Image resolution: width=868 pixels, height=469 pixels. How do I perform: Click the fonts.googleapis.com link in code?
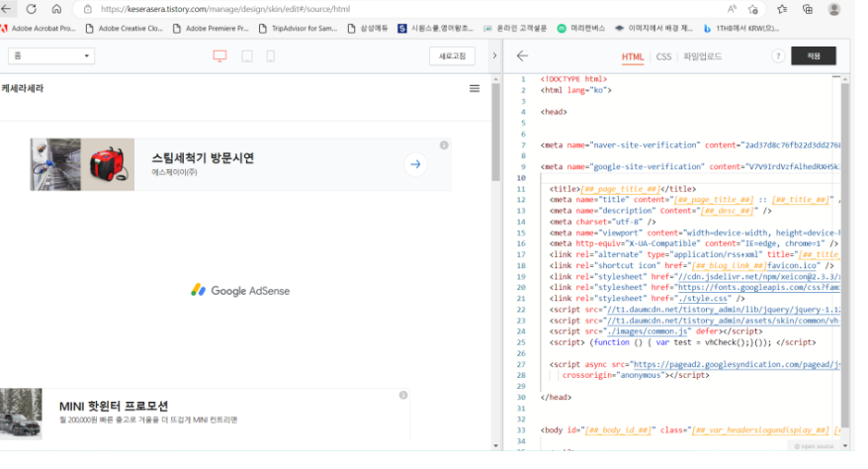(759, 287)
